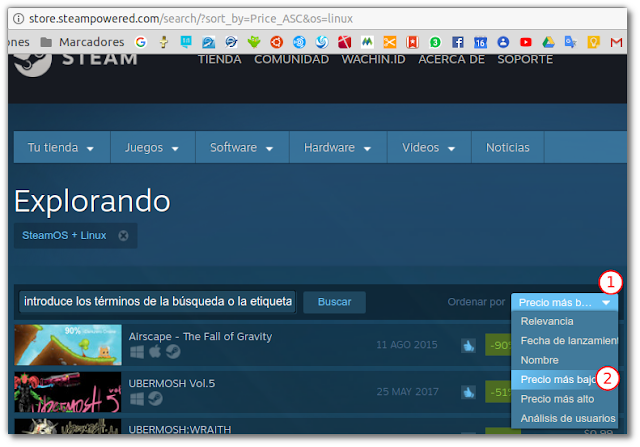Click the 25 MAY 2017 release date
Screen dimensions: 640x447
[408, 392]
